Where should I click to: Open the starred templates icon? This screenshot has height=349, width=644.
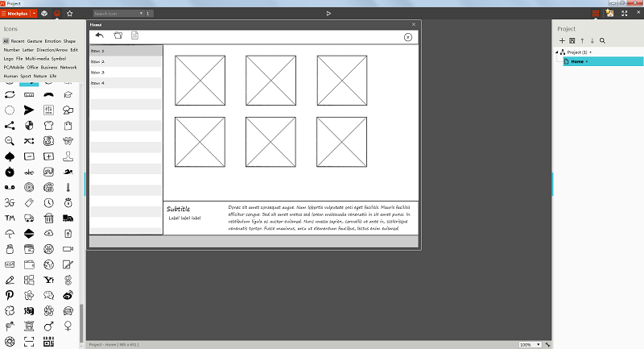click(x=610, y=13)
